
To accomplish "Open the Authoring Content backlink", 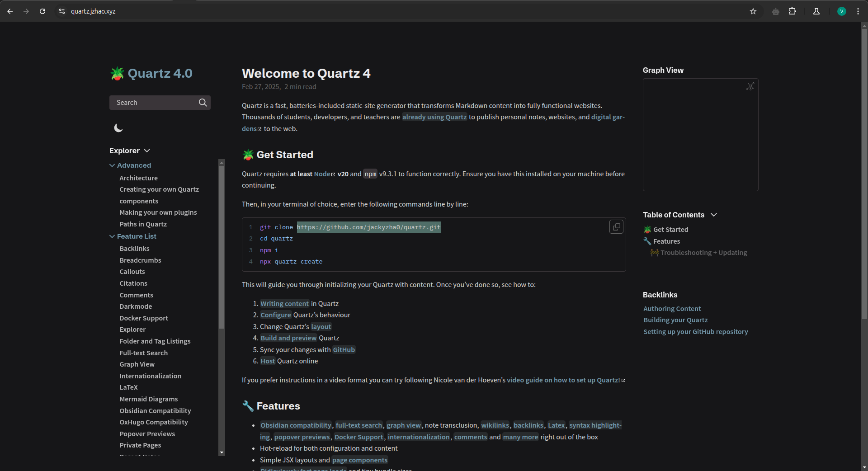I will click(672, 309).
